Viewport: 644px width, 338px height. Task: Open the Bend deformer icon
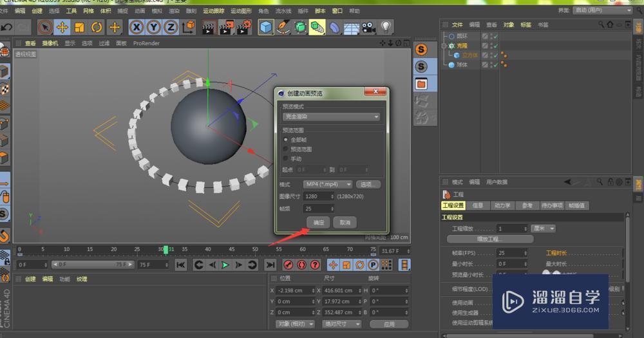click(x=335, y=28)
